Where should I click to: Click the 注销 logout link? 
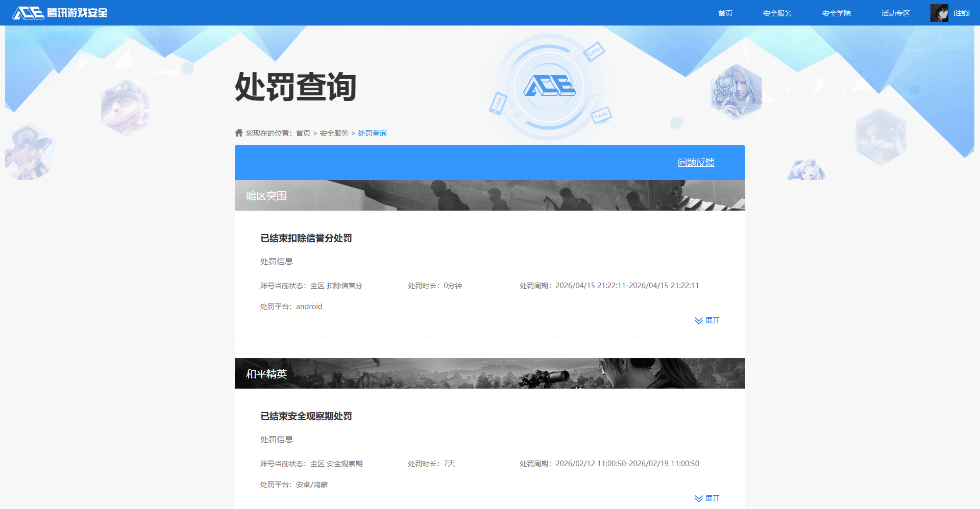(962, 13)
